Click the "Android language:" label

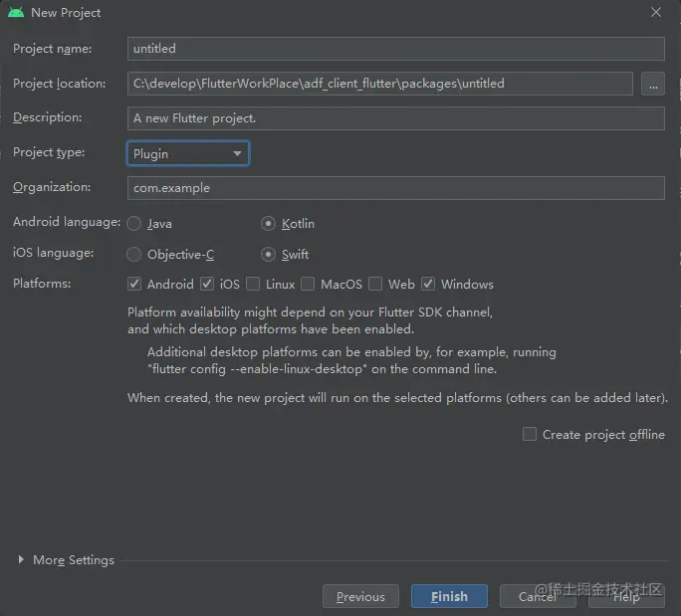(x=67, y=222)
